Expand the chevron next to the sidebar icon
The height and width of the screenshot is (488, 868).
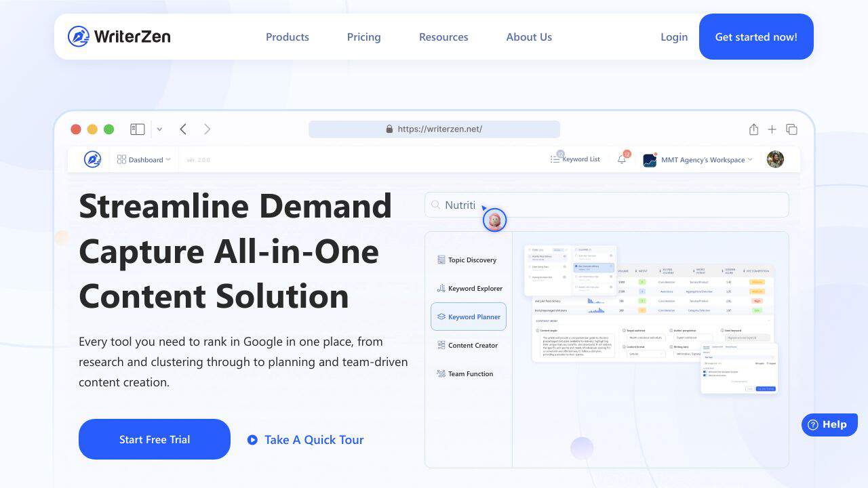[x=159, y=129]
